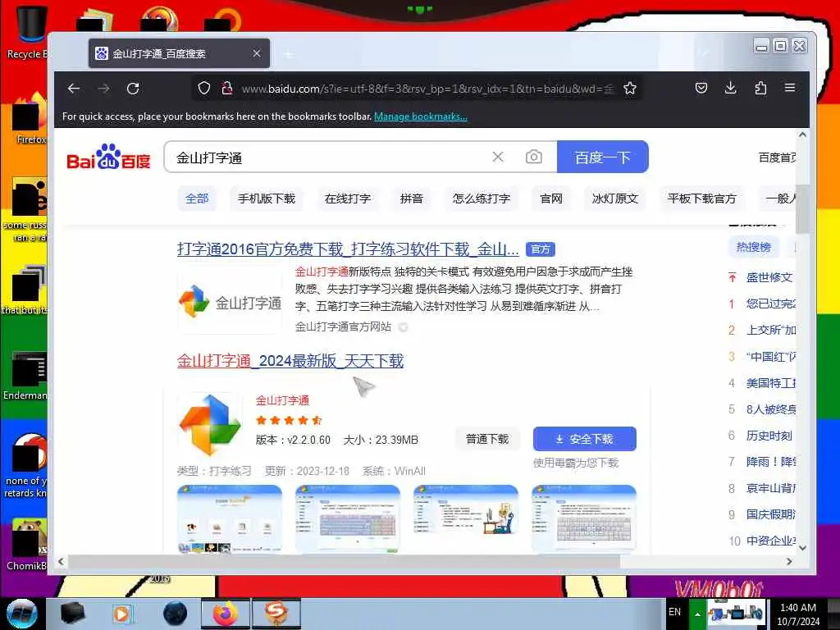Select the 拼音 filter
The image size is (840, 630).
point(412,199)
